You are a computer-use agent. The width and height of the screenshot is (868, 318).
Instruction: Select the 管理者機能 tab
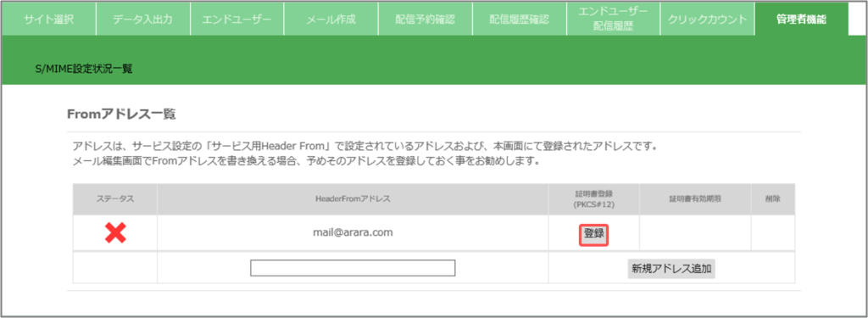pos(801,19)
